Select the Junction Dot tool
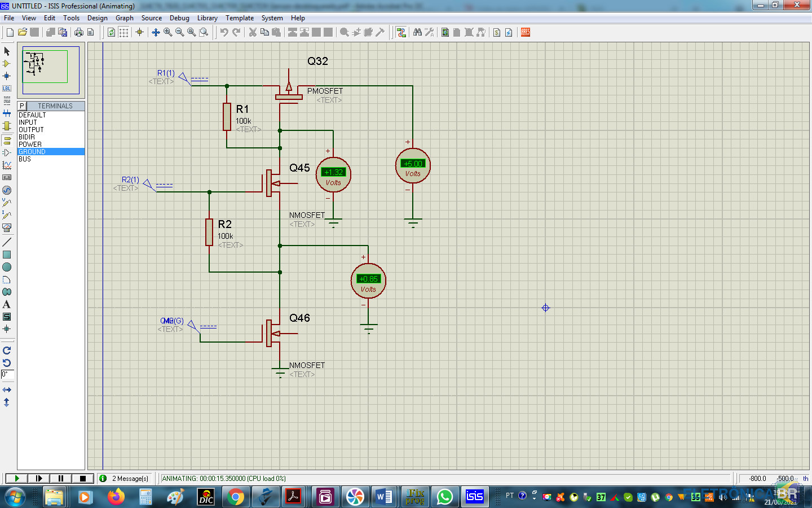This screenshot has height=508, width=812. point(7,76)
